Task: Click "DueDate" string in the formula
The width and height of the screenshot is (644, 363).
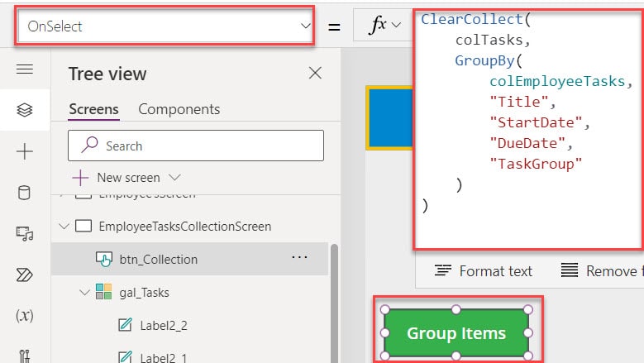Action: click(x=527, y=143)
